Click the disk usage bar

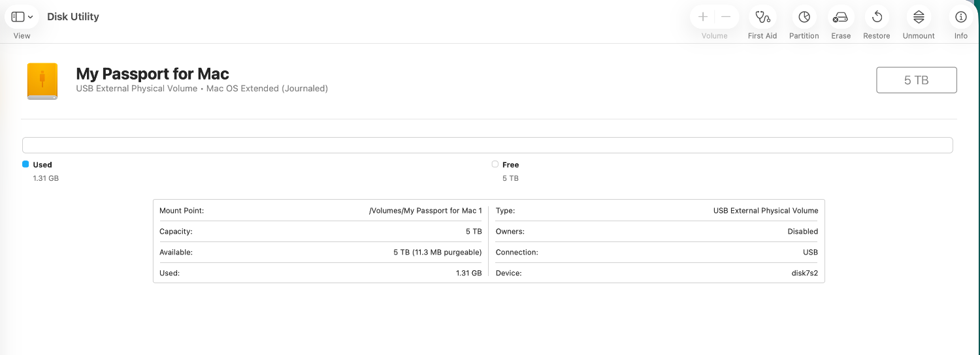click(x=487, y=145)
